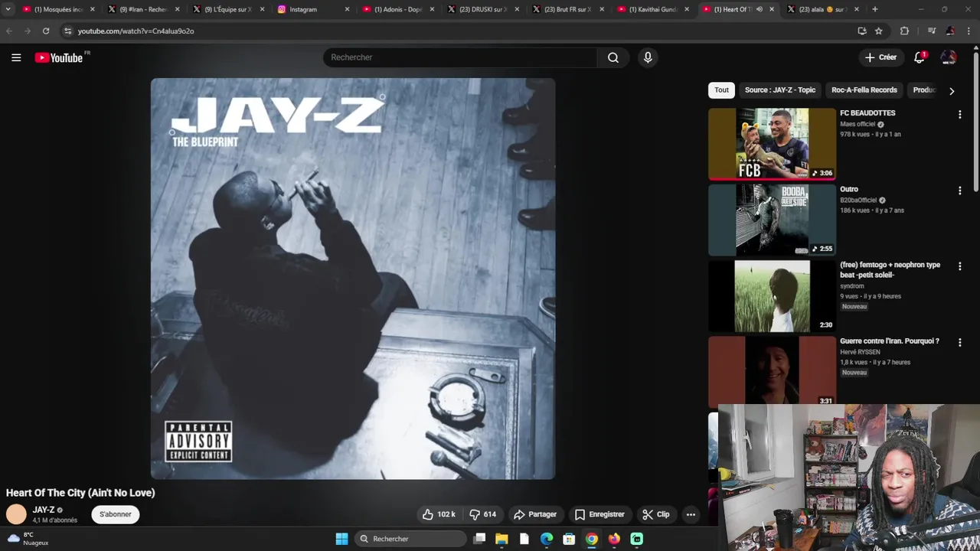Viewport: 980px width, 551px height.
Task: Open a new browser tab
Action: click(x=875, y=9)
